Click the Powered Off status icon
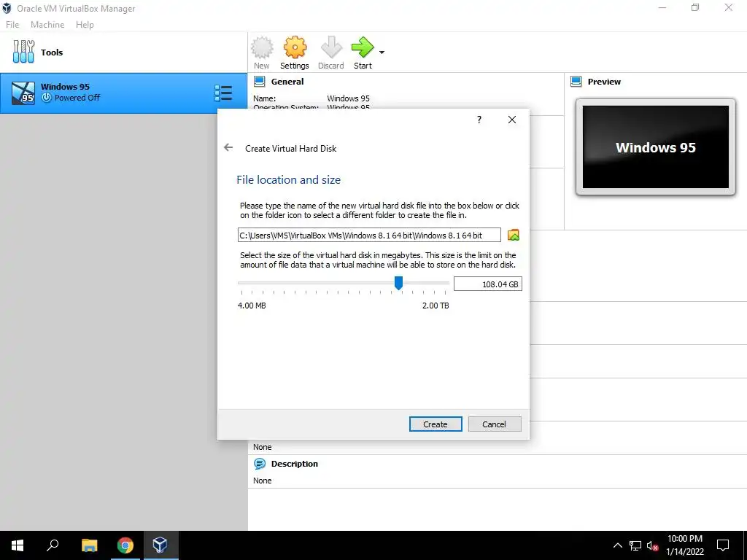This screenshot has height=560, width=747. point(46,98)
